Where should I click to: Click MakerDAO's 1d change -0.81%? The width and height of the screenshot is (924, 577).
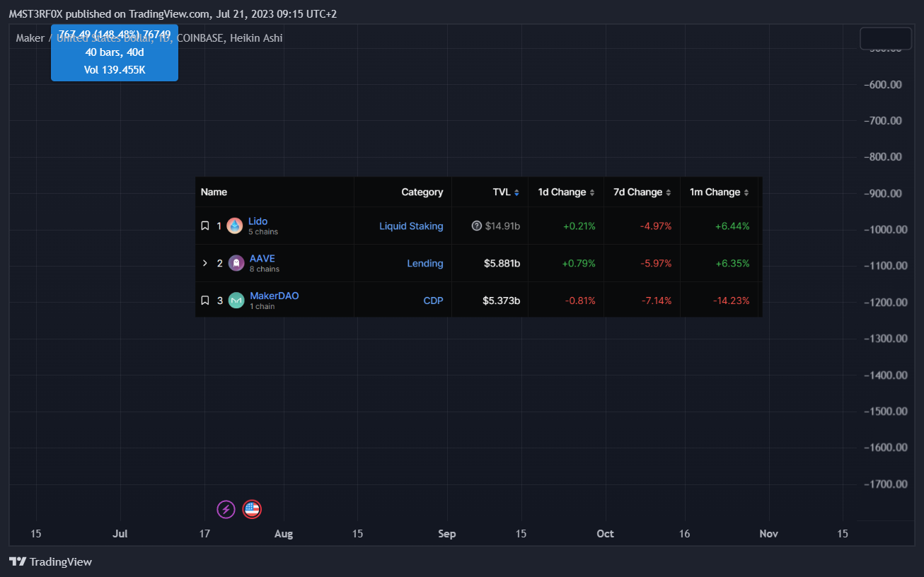click(x=580, y=301)
